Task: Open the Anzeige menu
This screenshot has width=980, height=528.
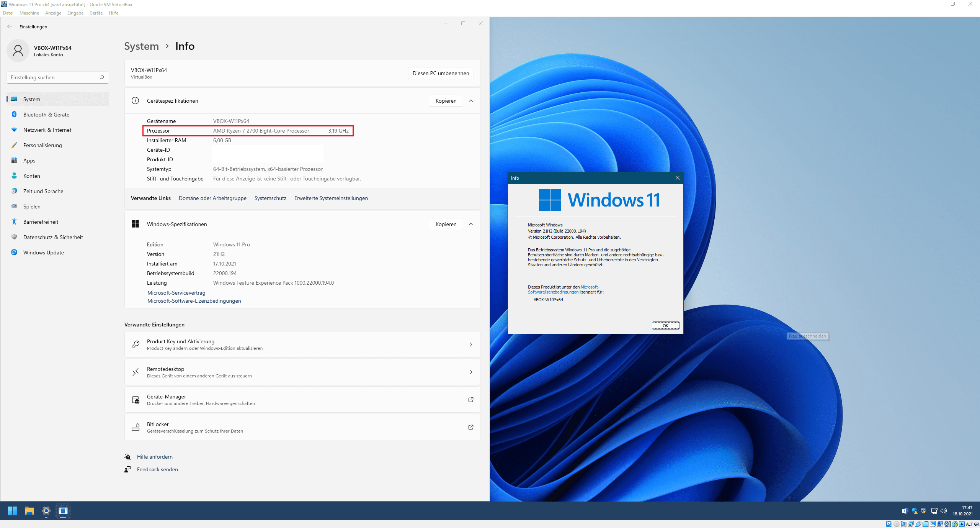Action: 53,13
